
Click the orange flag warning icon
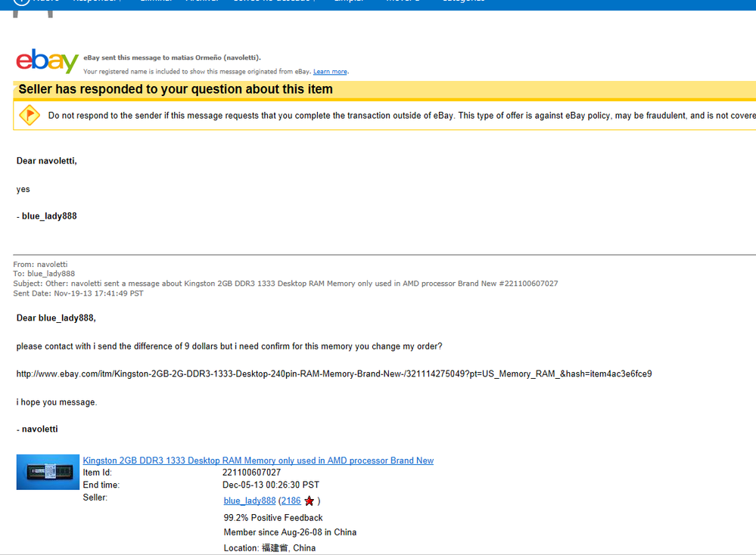click(x=30, y=115)
